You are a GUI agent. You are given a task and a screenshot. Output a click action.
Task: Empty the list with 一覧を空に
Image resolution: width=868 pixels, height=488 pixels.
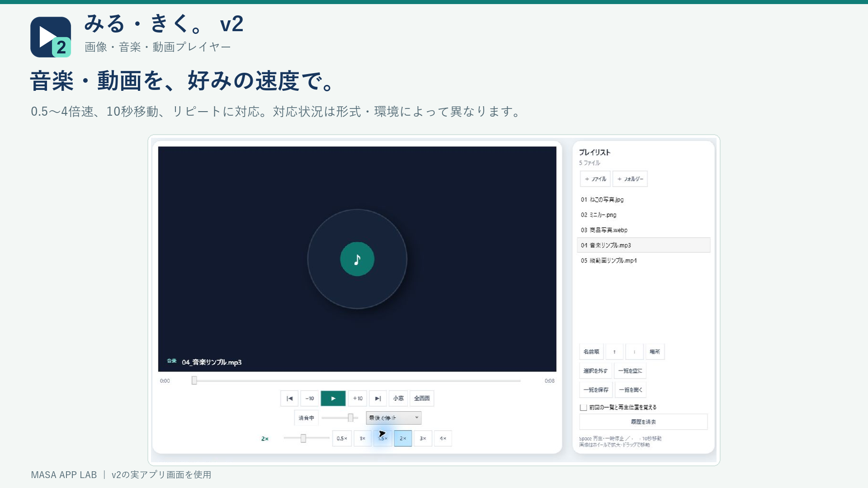(x=630, y=371)
